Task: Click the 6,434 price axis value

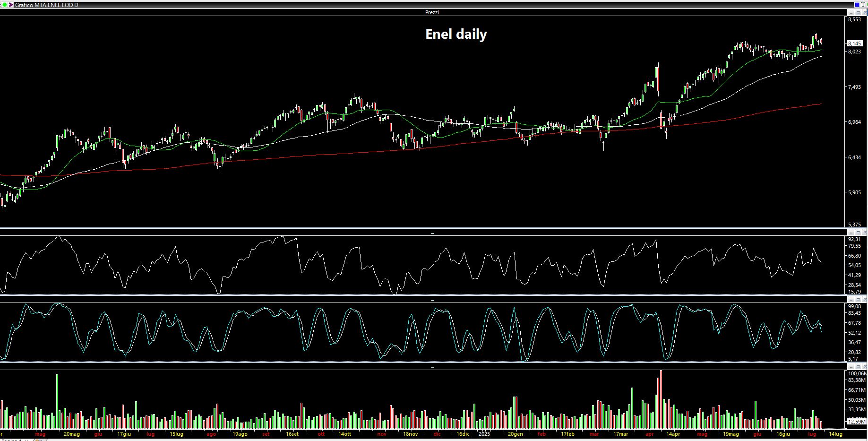Action: pyautogui.click(x=855, y=157)
